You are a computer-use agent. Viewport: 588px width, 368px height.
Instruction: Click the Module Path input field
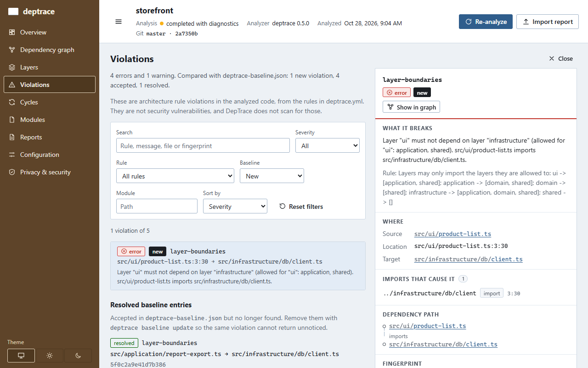point(157,206)
